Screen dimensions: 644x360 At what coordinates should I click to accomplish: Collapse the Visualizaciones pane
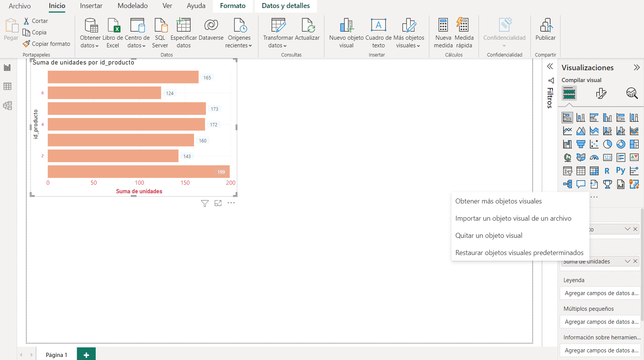(x=636, y=68)
